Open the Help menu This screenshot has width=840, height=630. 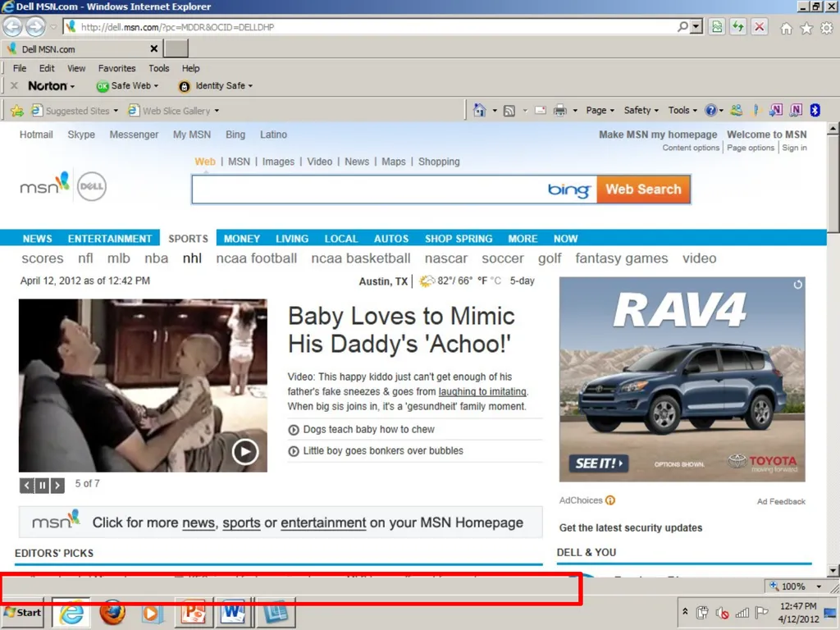(x=190, y=68)
